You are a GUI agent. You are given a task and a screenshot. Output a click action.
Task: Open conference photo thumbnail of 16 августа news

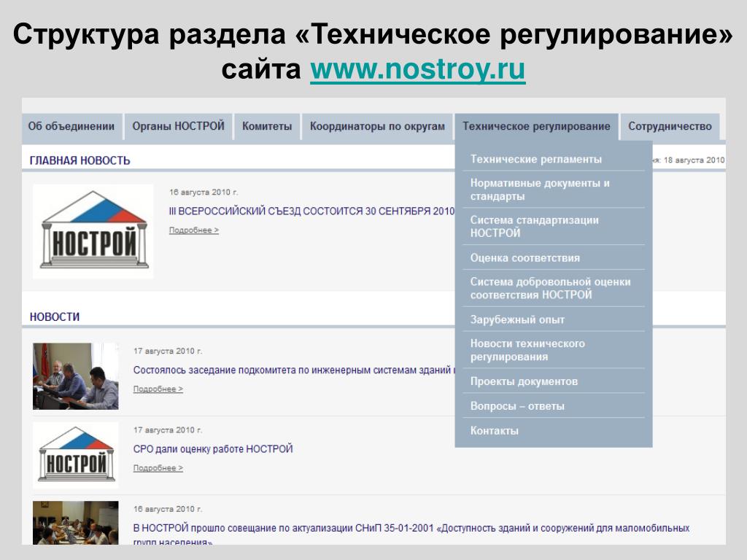76,523
